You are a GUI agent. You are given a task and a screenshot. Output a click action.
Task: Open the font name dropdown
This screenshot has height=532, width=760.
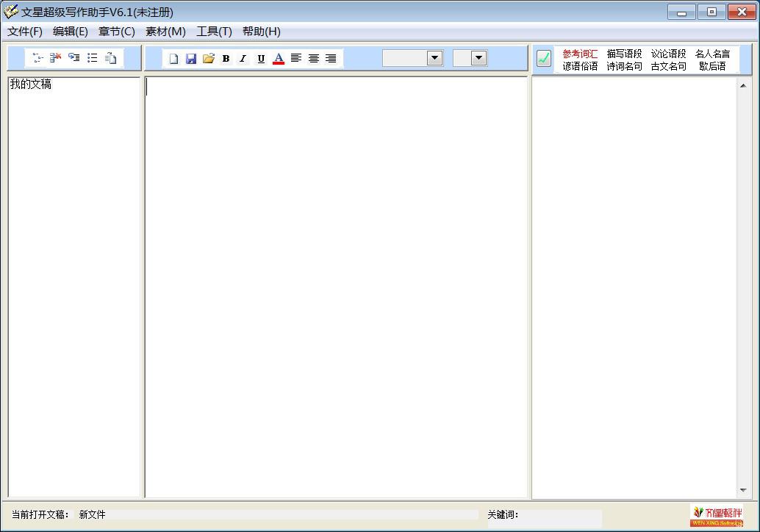[x=434, y=58]
